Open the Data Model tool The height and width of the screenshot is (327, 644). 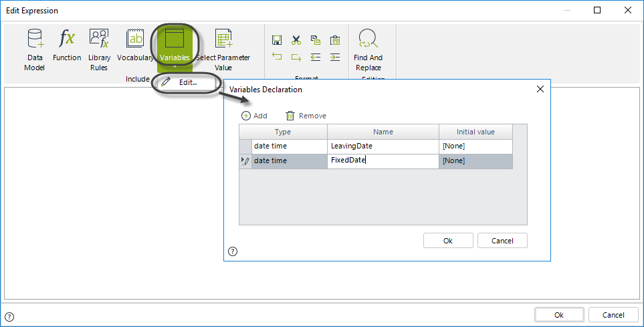pyautogui.click(x=34, y=49)
